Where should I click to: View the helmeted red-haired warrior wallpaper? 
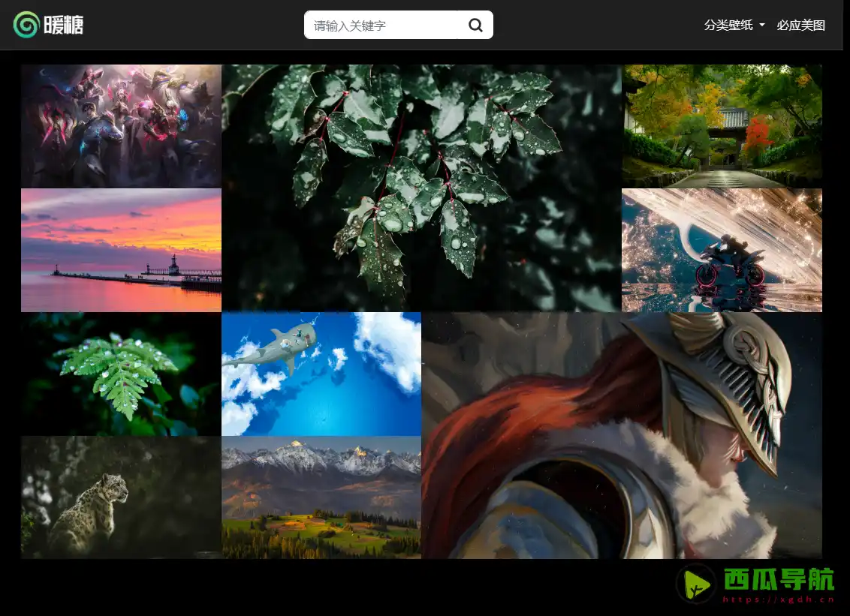click(622, 435)
